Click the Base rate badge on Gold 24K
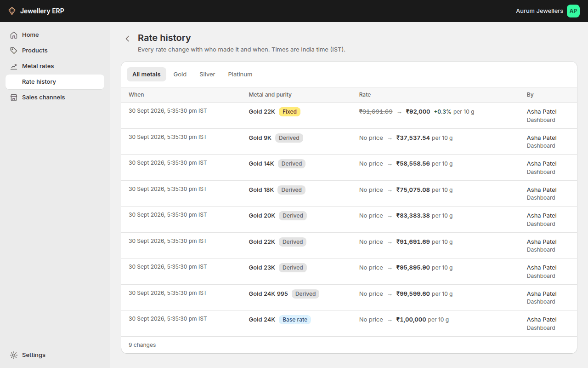This screenshot has height=368, width=588. (295, 320)
